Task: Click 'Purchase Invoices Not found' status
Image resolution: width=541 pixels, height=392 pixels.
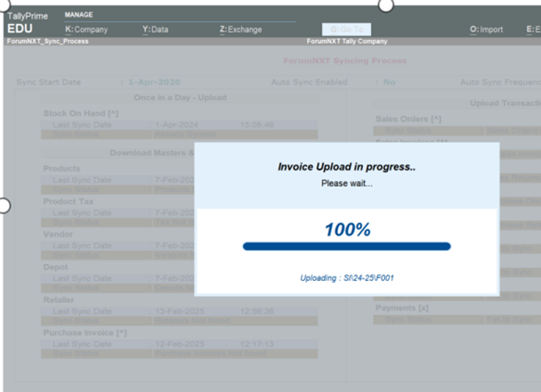Action: [x=211, y=354]
